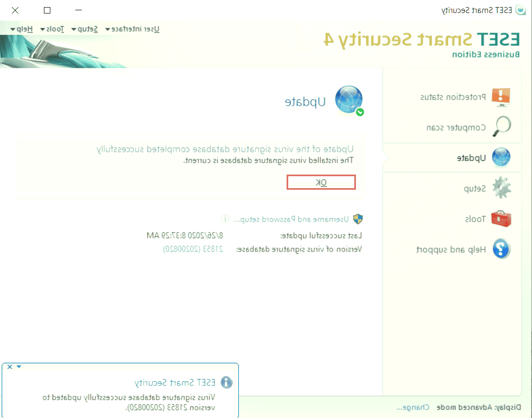532x418 pixels.
Task: Click the notification message about version 21853
Action: [128, 402]
